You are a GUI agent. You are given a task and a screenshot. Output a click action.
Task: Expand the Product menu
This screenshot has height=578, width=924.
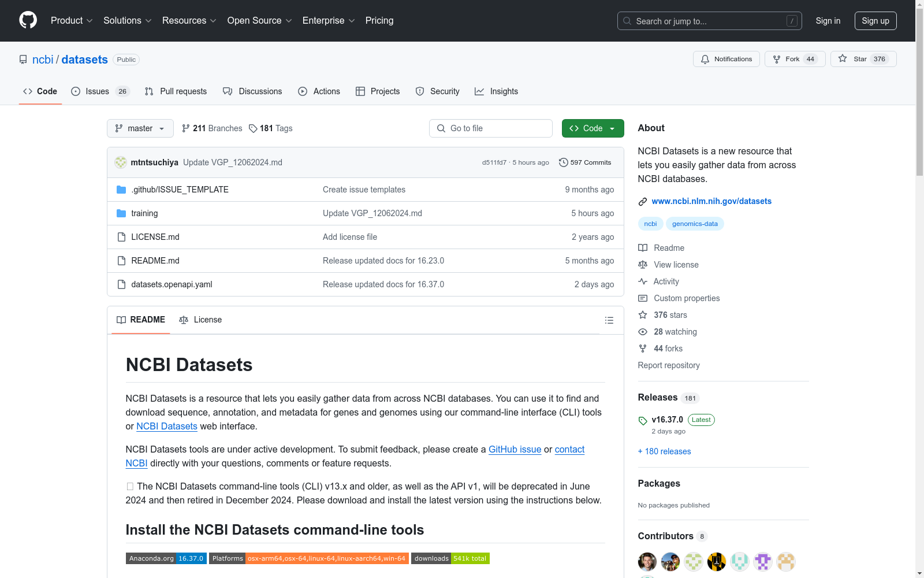tap(72, 21)
